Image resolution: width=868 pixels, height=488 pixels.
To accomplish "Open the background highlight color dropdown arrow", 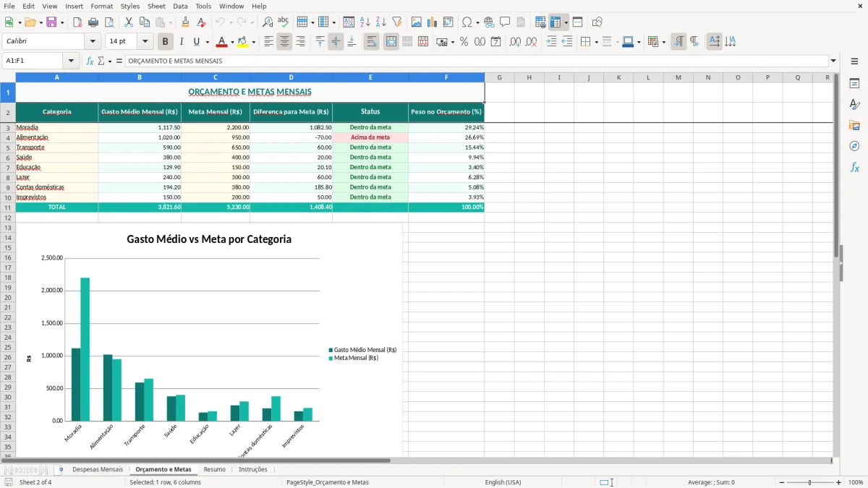I will click(x=253, y=42).
